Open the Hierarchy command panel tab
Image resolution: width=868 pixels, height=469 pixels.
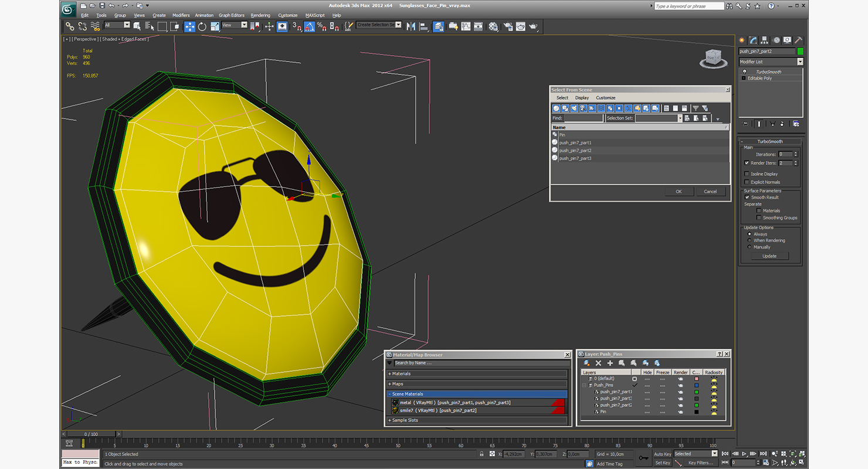[x=765, y=40]
